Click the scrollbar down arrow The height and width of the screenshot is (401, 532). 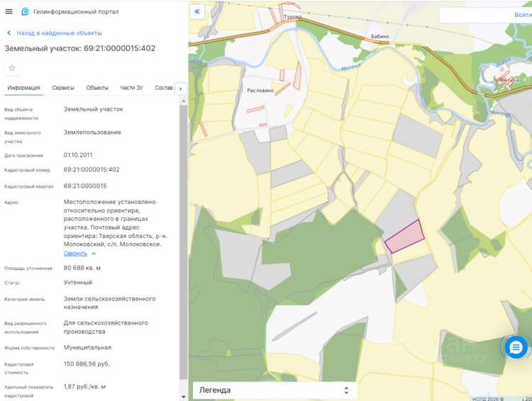pyautogui.click(x=184, y=396)
